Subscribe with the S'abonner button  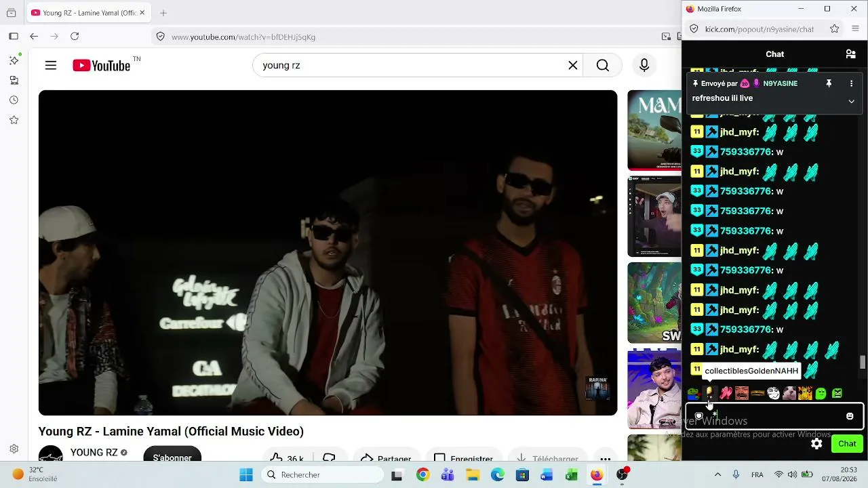click(x=172, y=457)
